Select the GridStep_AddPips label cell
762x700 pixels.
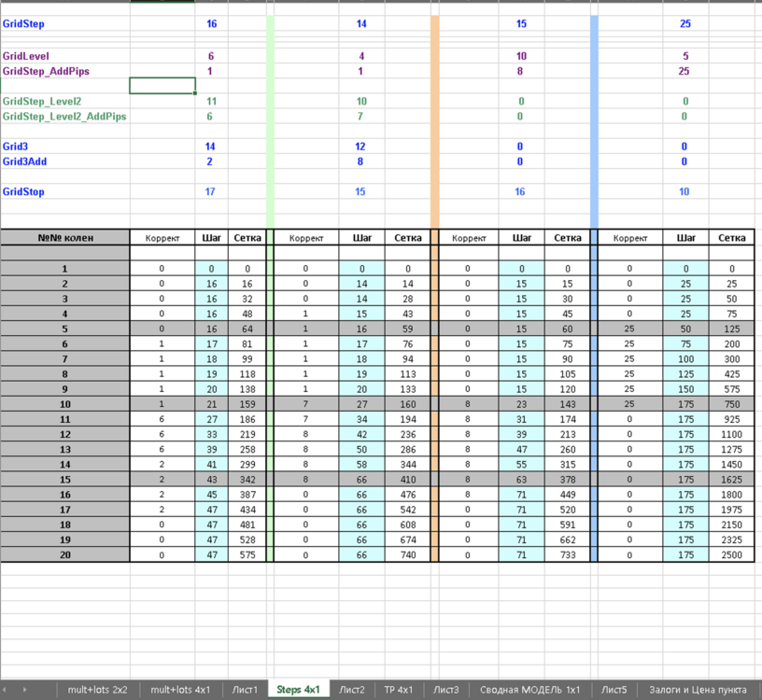[65, 71]
